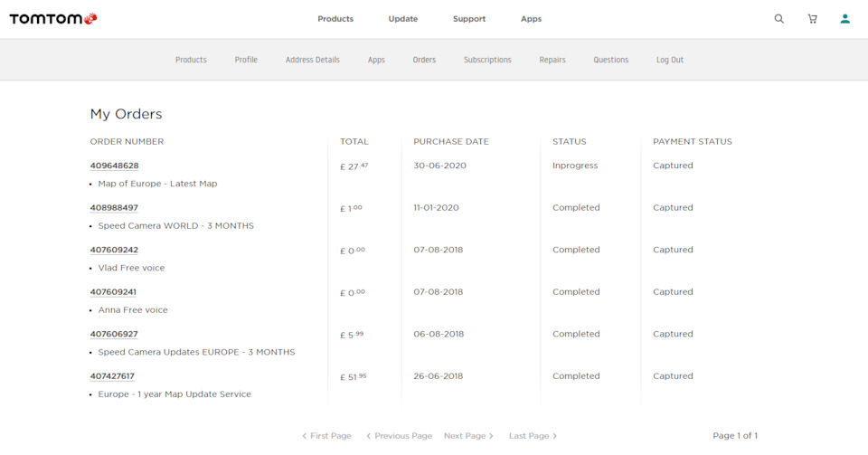Screen dimensions: 868x455
Task: Click purchase date 06-08-2018
Action: pyautogui.click(x=439, y=334)
